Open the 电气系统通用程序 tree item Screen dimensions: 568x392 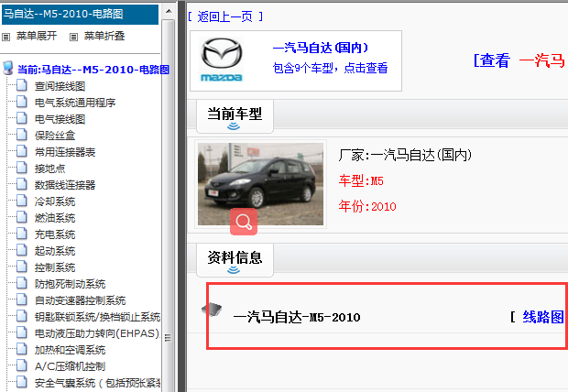pos(75,103)
